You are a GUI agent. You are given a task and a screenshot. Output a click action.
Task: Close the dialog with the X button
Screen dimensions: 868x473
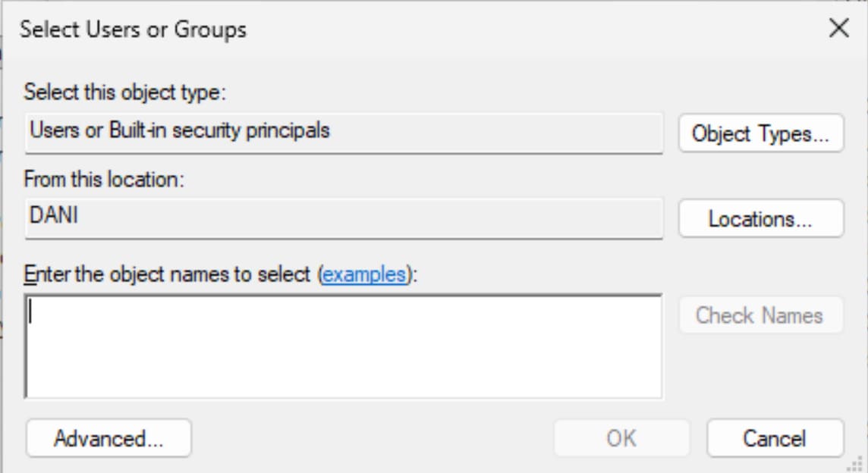click(838, 29)
